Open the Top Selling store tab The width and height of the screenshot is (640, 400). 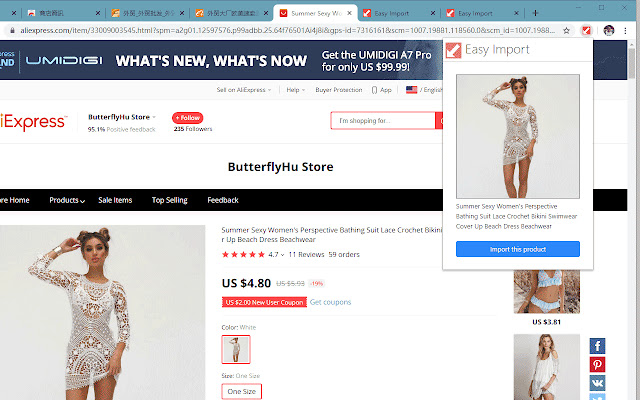point(169,200)
